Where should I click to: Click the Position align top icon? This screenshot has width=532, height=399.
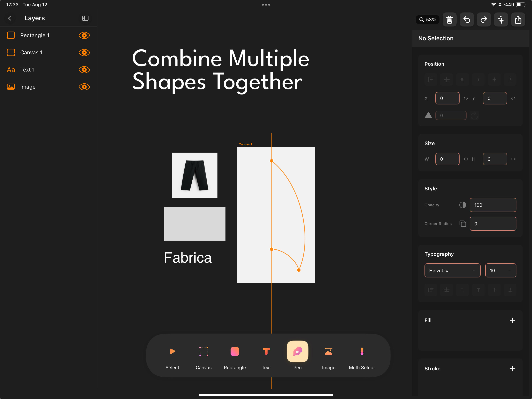pos(478,79)
